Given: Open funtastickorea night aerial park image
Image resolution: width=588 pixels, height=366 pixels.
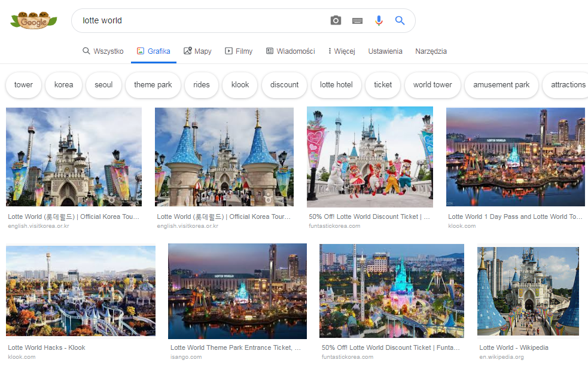Looking at the screenshot, I should (391, 291).
